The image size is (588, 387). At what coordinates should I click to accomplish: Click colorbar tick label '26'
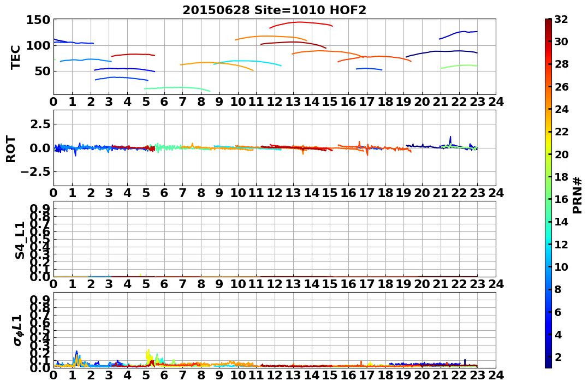[x=561, y=87]
